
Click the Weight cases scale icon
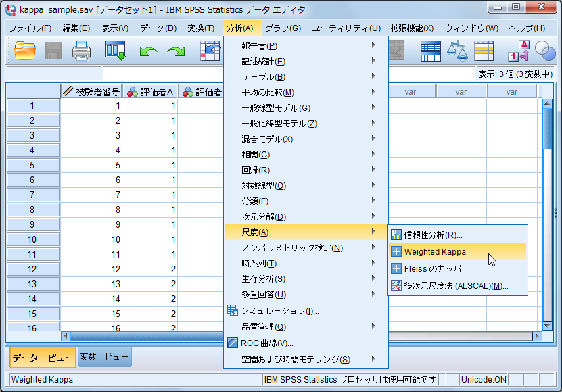458,51
